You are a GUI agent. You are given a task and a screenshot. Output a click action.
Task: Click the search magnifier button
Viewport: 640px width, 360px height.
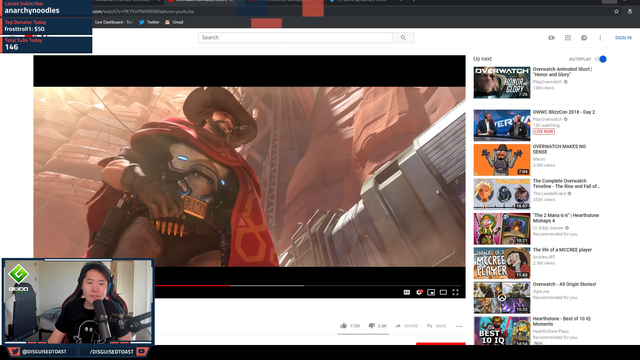[x=403, y=38]
